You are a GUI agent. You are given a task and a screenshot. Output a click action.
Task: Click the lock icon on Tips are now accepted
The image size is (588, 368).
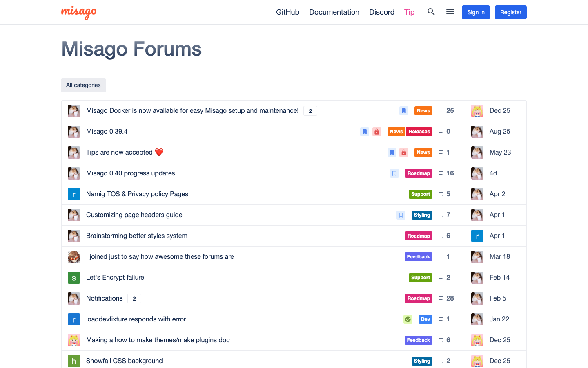pyautogui.click(x=404, y=153)
